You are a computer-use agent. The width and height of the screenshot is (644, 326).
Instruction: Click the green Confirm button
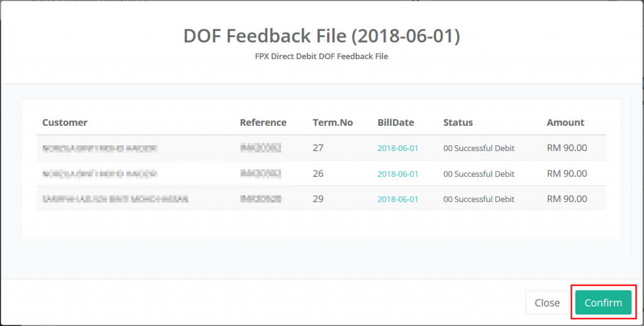click(x=603, y=303)
